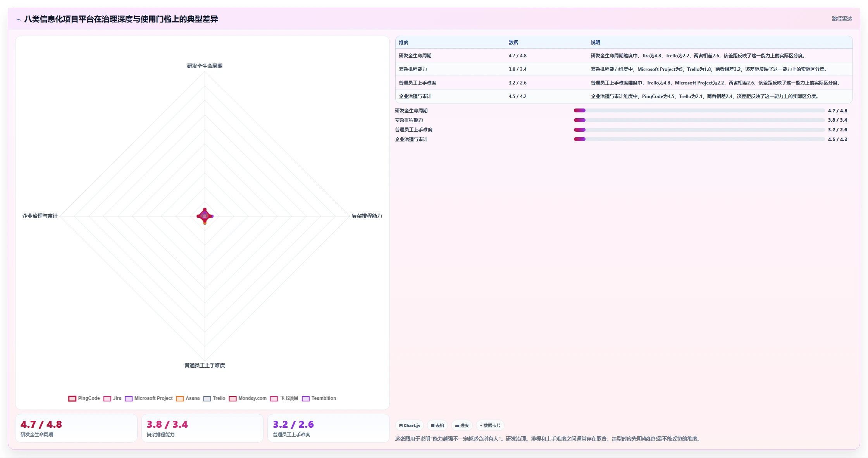
Task: Click radar axis label 复杂排程能力
Action: pos(367,216)
